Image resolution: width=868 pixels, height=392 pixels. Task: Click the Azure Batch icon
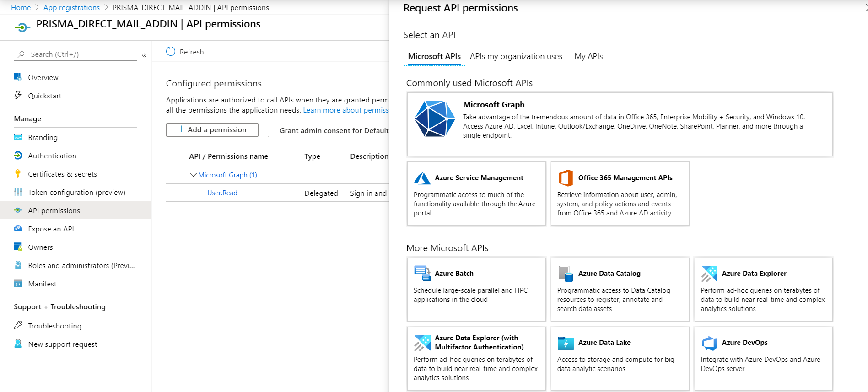(422, 274)
